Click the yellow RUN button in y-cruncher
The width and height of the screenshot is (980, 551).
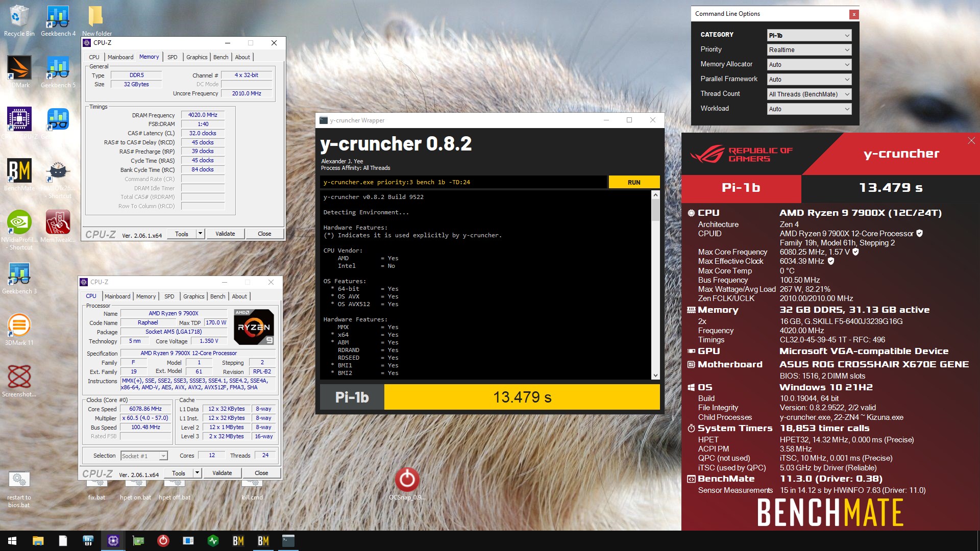634,182
